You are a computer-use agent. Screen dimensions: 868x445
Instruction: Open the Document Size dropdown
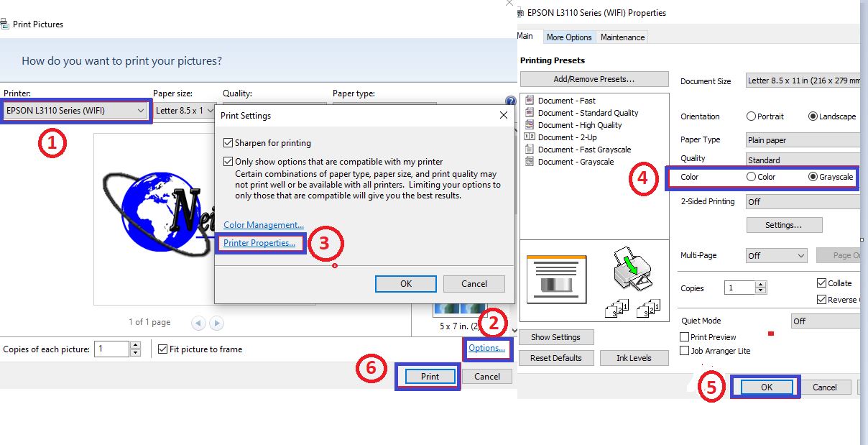[803, 81]
